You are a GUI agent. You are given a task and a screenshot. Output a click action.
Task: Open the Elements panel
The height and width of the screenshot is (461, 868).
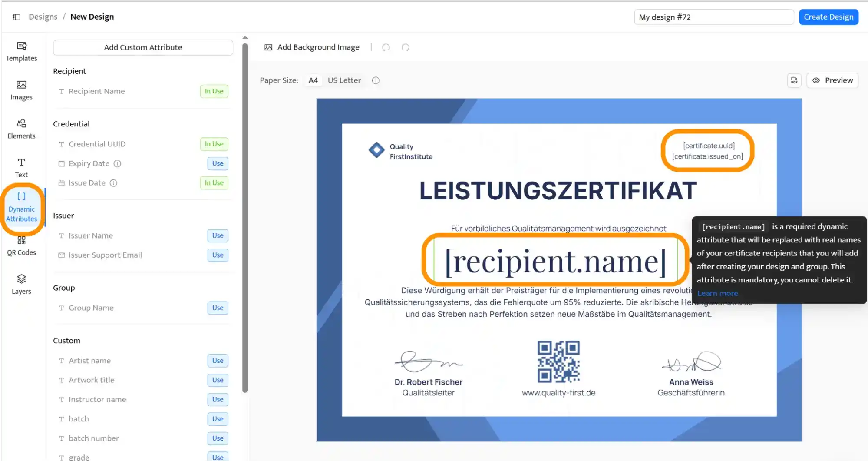pos(21,129)
